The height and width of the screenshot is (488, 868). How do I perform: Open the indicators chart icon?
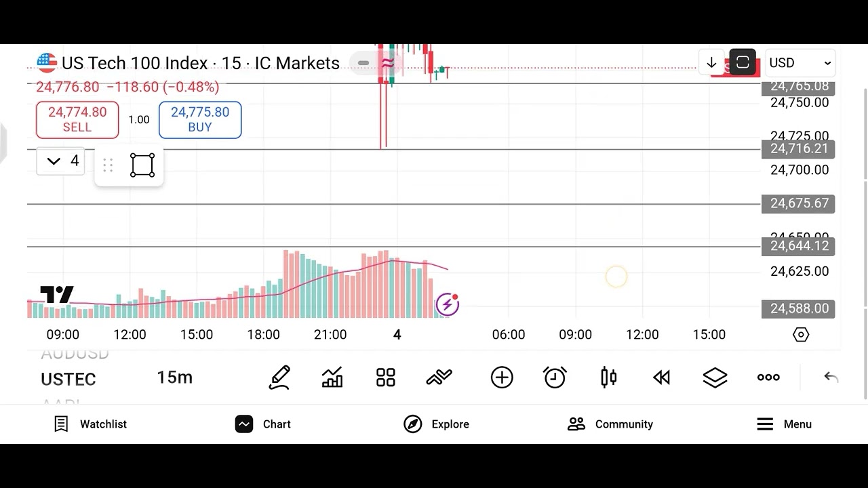coord(332,378)
